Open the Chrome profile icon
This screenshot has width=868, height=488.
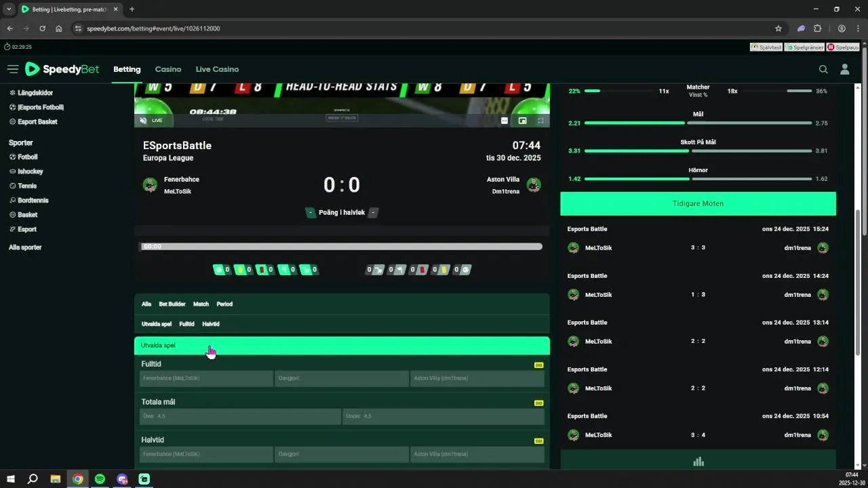[842, 28]
